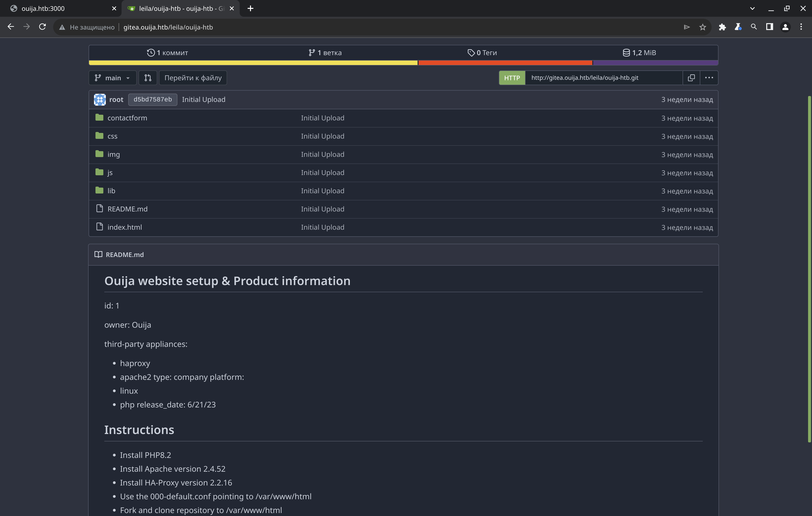The width and height of the screenshot is (812, 516).
Task: Click the 'Install HA-Proxy version 2.2.16' line
Action: tap(176, 483)
